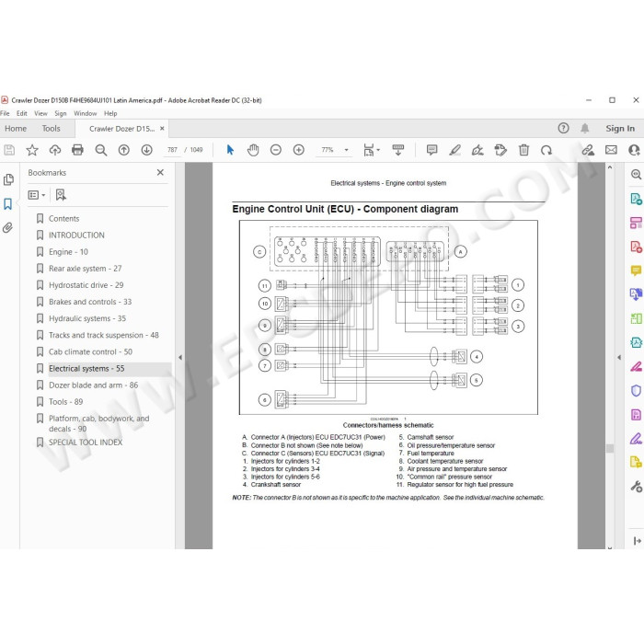Open the Help menu
This screenshot has width=644, height=644.
click(110, 113)
